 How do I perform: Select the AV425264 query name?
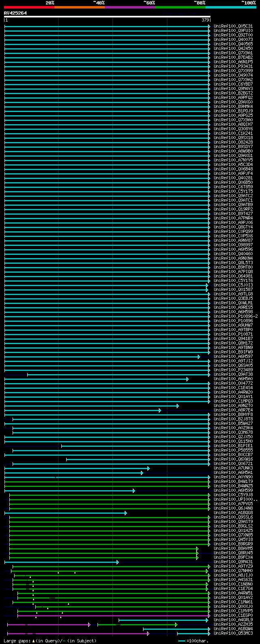pyautogui.click(x=15, y=13)
